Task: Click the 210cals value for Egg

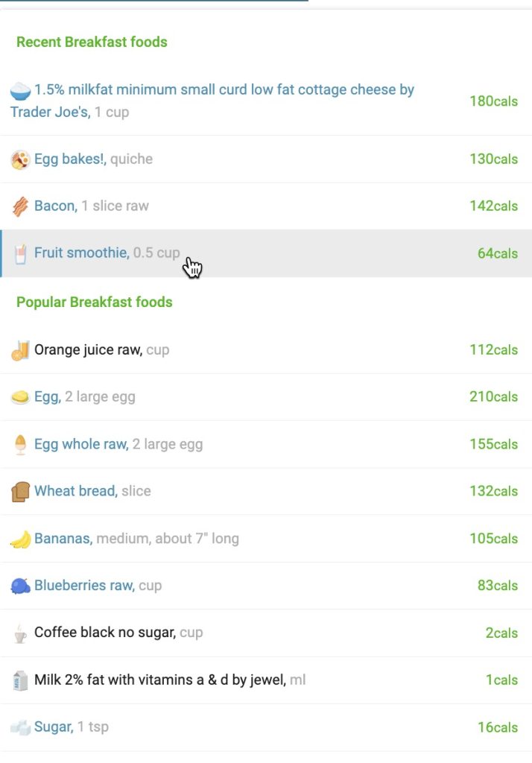Action: 493,397
